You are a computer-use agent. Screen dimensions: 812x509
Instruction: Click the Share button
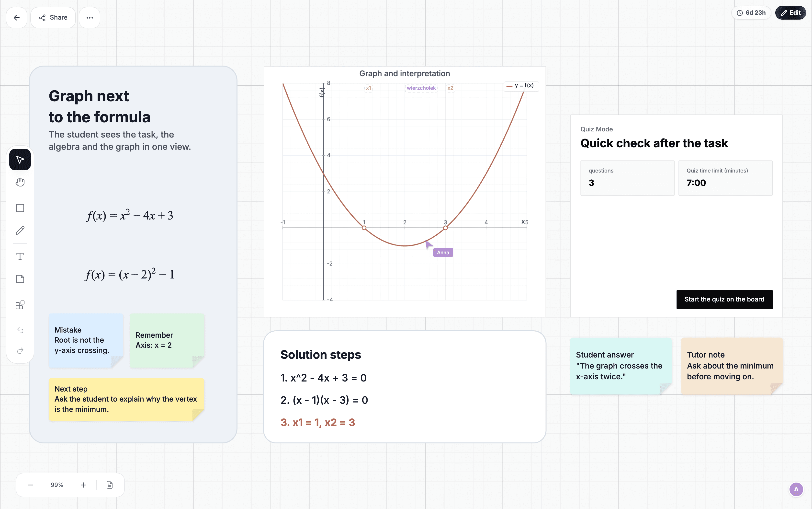coord(53,18)
